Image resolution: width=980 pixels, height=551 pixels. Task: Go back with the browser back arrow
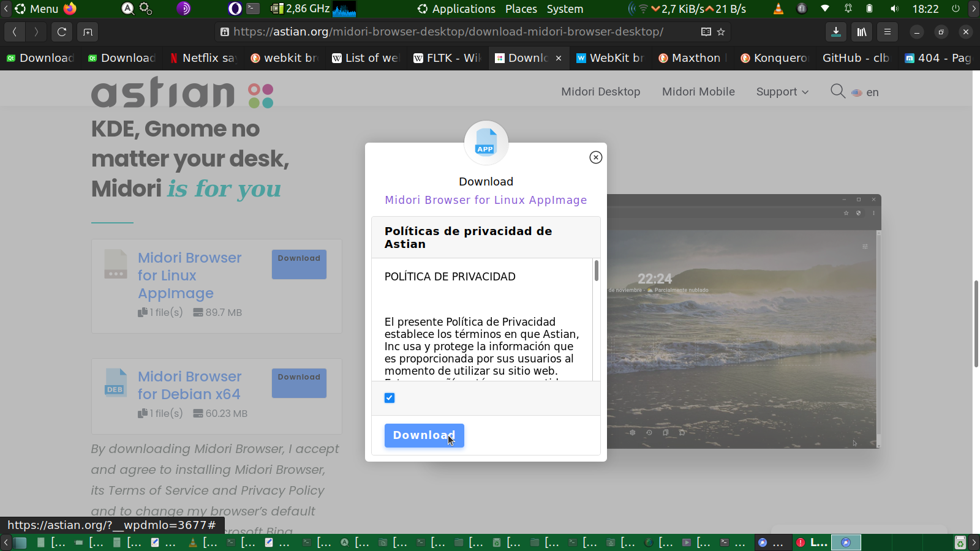click(x=14, y=32)
